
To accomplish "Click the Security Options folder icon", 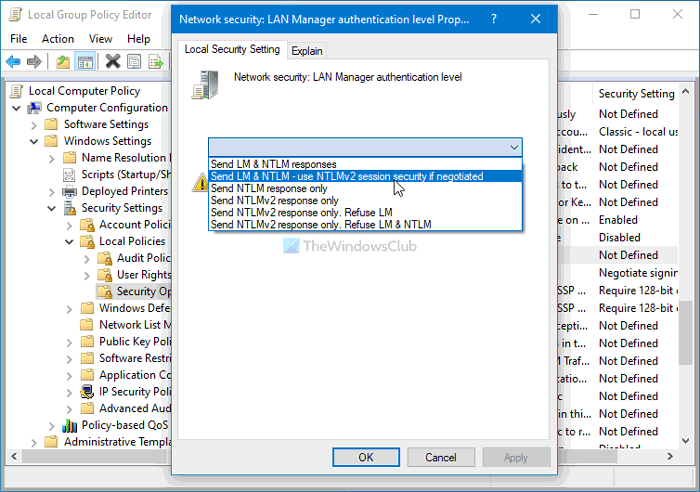I will (x=105, y=292).
